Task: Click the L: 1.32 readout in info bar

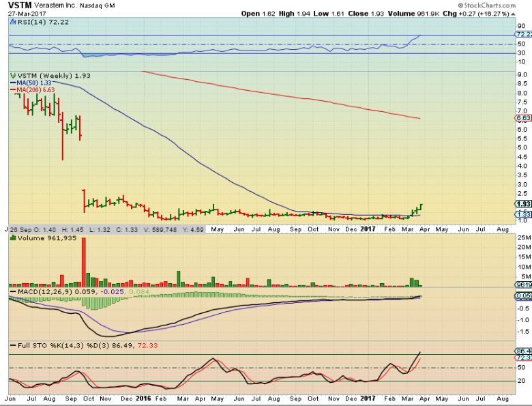Action: click(100, 229)
